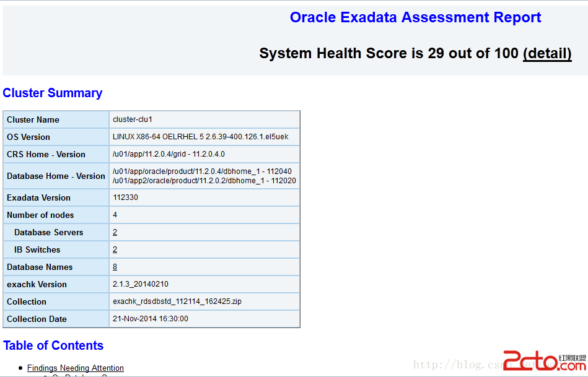The width and height of the screenshot is (588, 377).
Task: Select the "CRS Home - Version" label
Action: click(46, 154)
